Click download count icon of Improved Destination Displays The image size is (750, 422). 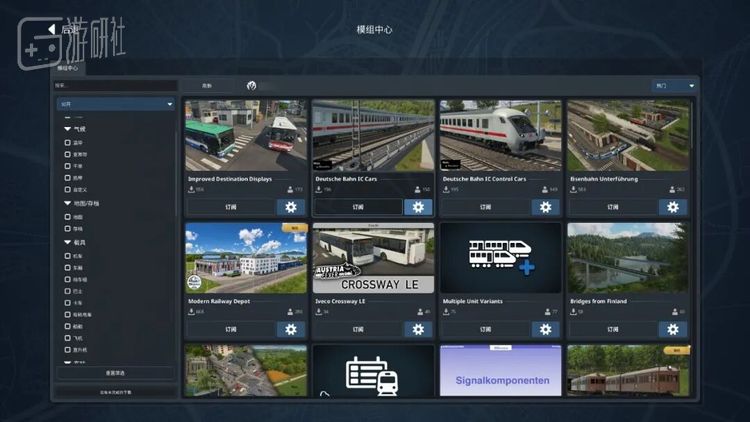pos(191,189)
